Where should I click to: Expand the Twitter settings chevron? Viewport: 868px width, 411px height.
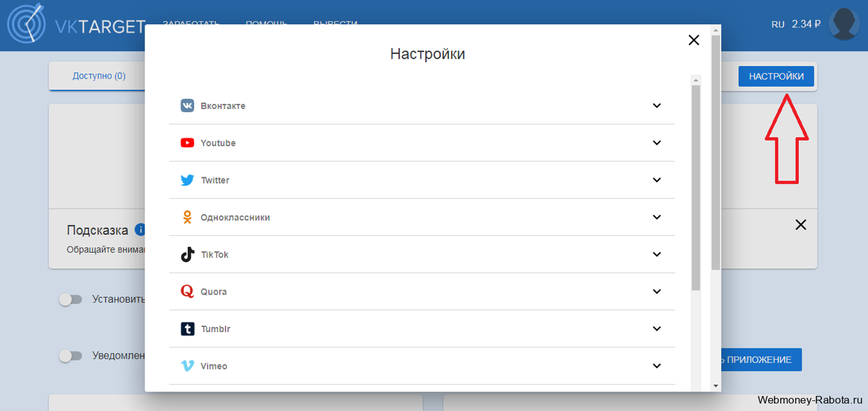656,180
